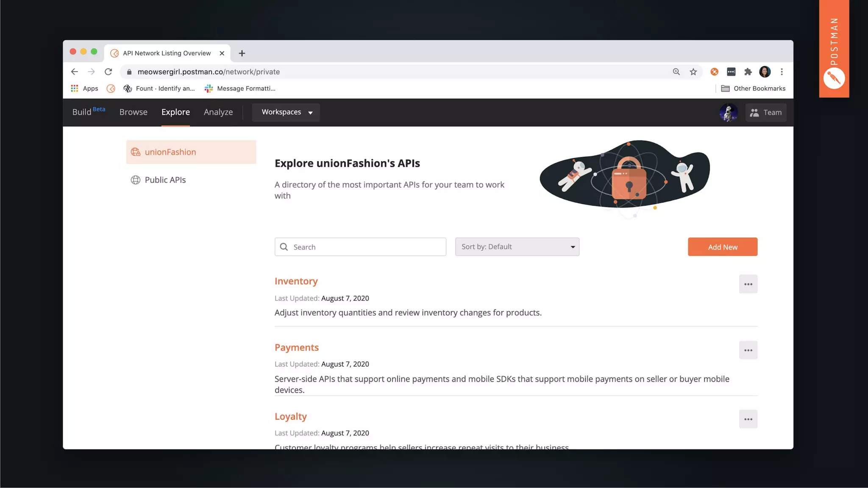The height and width of the screenshot is (488, 868).
Task: Click the Team button
Action: (766, 112)
